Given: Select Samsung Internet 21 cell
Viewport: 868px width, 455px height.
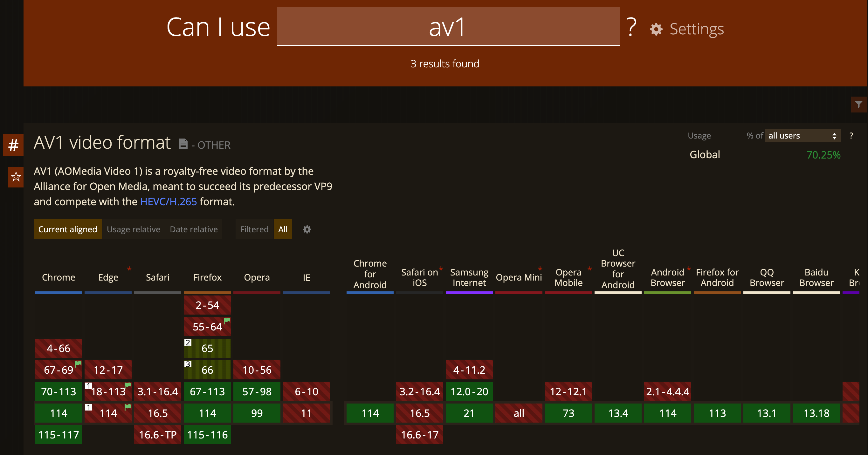Looking at the screenshot, I should click(469, 413).
